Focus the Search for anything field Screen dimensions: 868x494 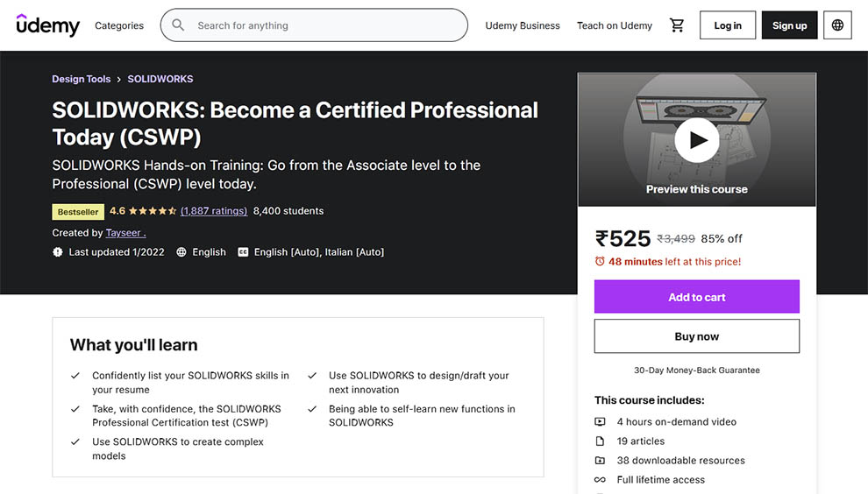(324, 25)
